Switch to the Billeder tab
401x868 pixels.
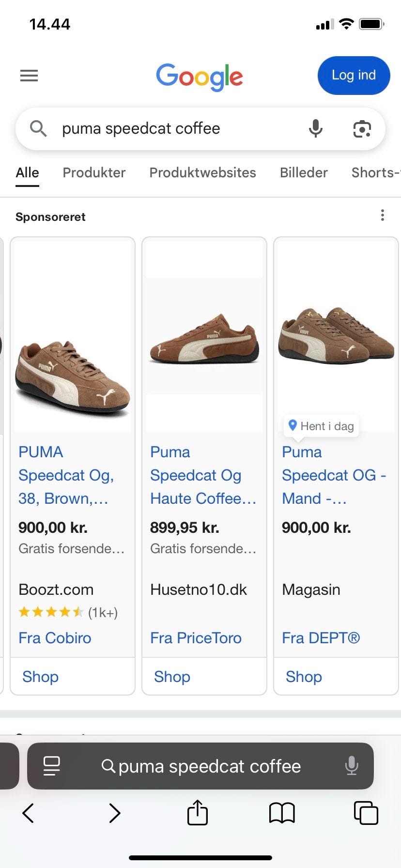(x=304, y=172)
